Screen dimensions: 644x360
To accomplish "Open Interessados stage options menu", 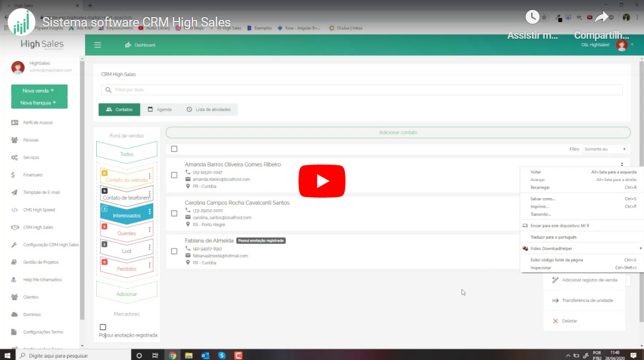I will (x=149, y=212).
